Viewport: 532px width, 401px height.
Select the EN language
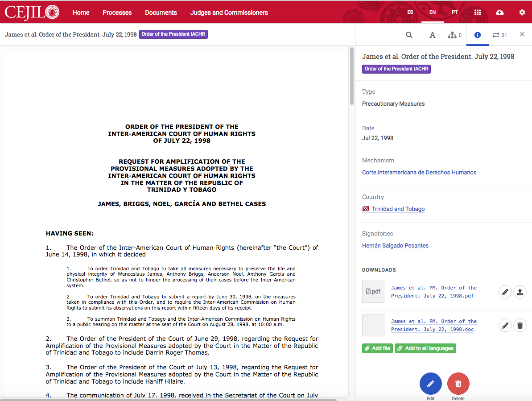(x=432, y=12)
